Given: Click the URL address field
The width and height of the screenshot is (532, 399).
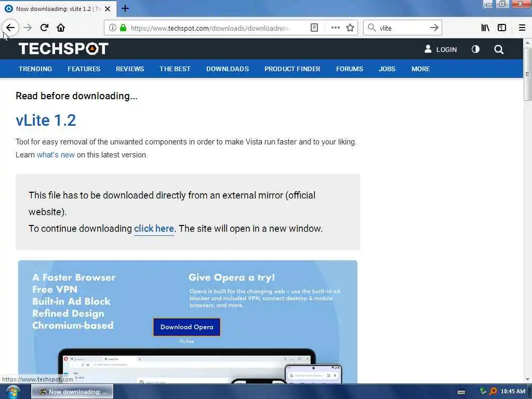Looking at the screenshot, I should [x=210, y=28].
